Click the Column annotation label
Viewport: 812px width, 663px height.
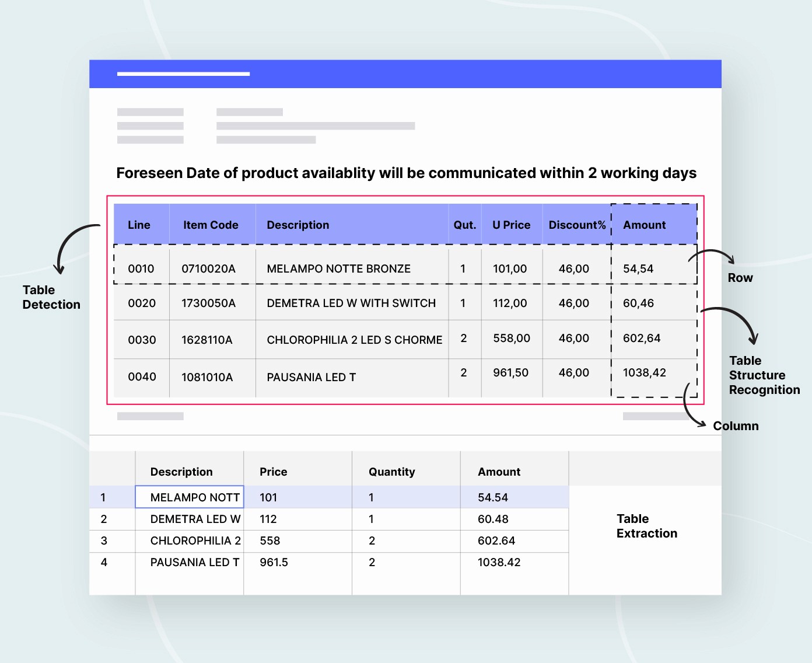point(736,426)
